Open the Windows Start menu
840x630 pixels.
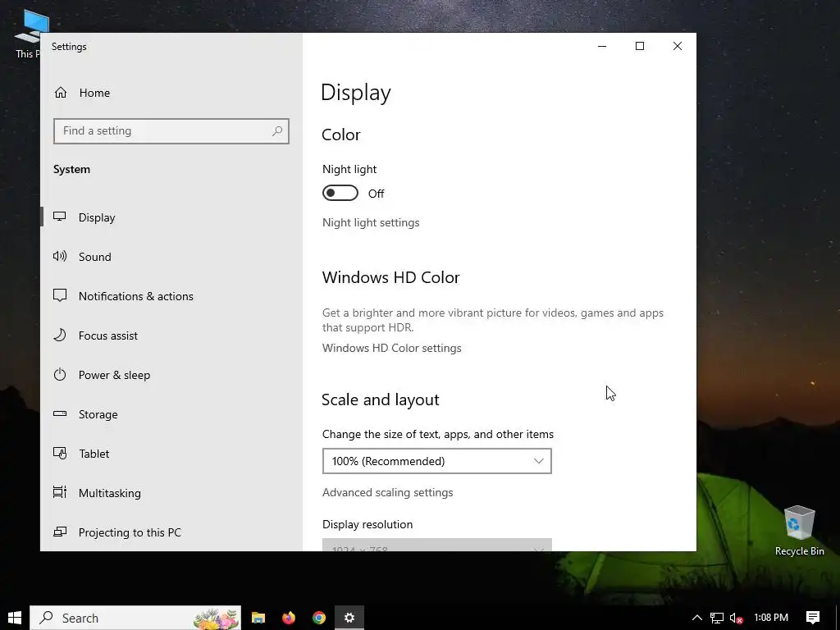tap(15, 618)
